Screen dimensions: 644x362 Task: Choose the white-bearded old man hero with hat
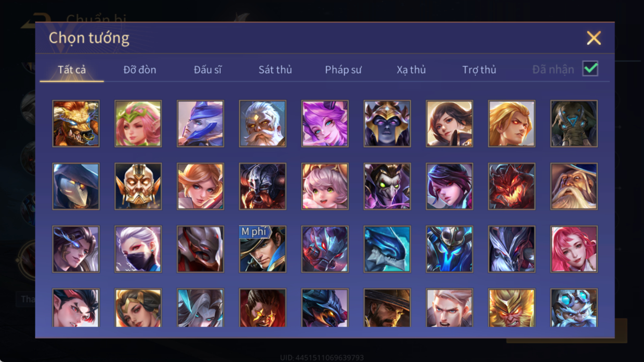[x=574, y=186]
